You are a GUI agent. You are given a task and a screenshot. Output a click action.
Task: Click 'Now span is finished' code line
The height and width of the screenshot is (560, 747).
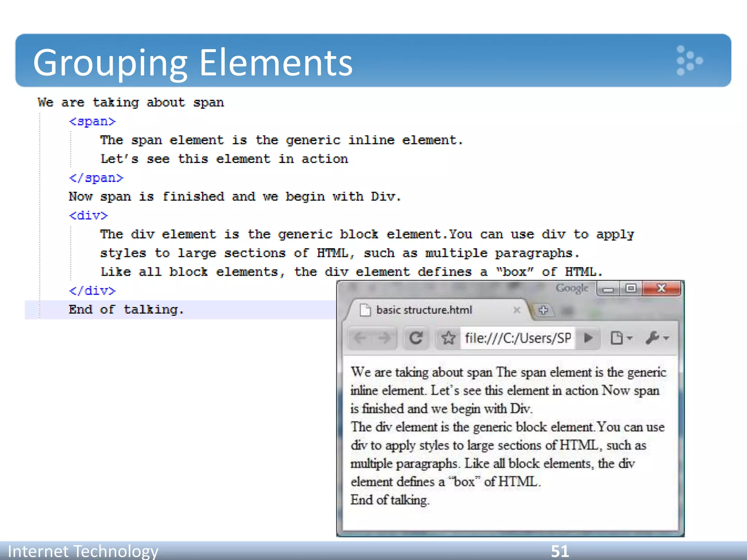click(x=235, y=197)
